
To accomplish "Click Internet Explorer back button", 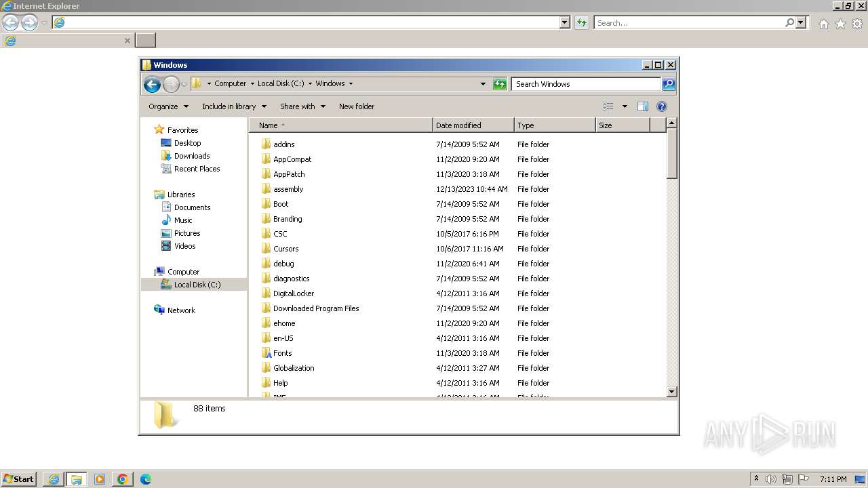I will pos(10,23).
